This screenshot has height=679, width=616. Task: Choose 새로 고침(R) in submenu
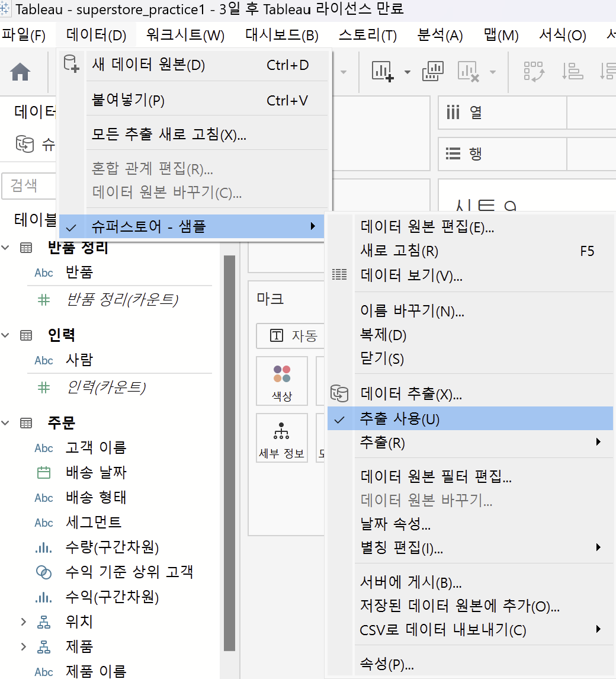pos(470,251)
